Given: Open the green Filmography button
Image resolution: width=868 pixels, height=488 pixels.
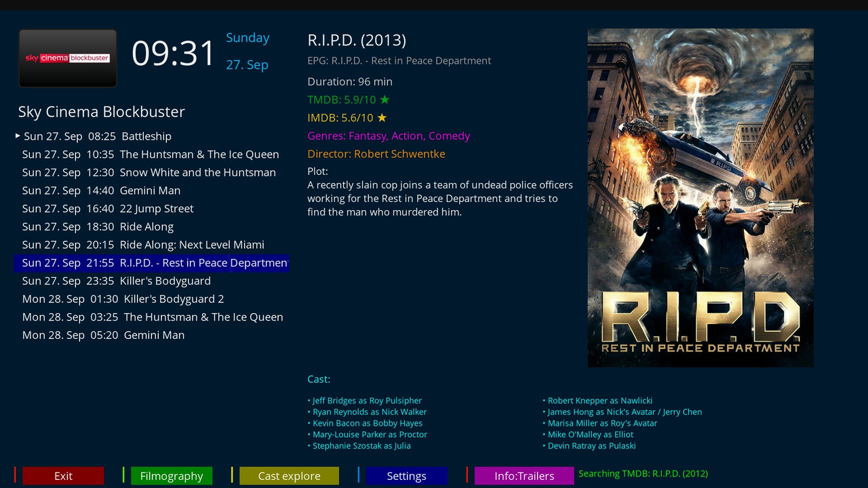Looking at the screenshot, I should click(172, 476).
